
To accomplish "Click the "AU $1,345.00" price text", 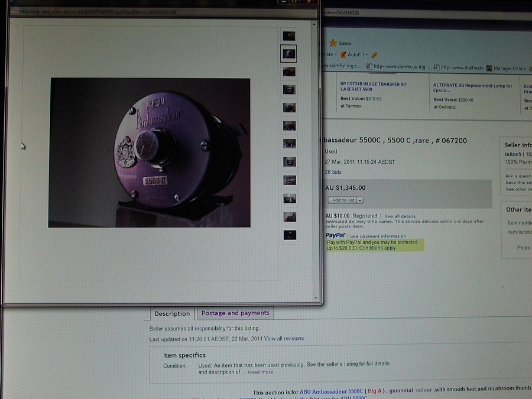I will [345, 187].
